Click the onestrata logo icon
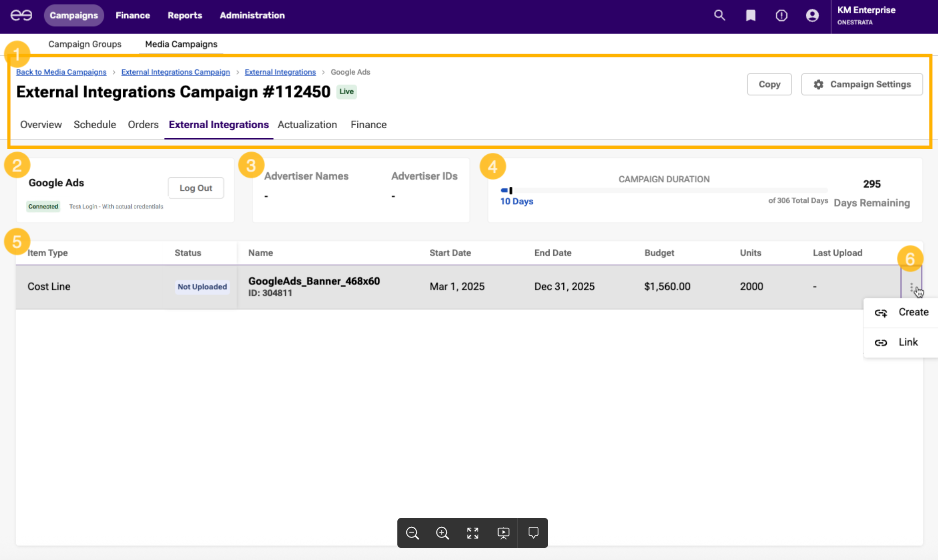Image resolution: width=938 pixels, height=560 pixels. 22,16
